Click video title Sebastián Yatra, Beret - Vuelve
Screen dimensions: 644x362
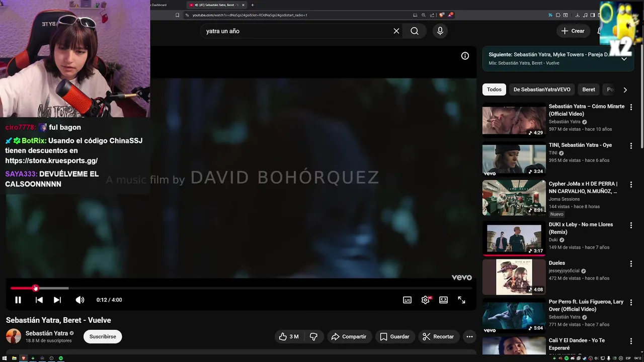[x=58, y=320]
